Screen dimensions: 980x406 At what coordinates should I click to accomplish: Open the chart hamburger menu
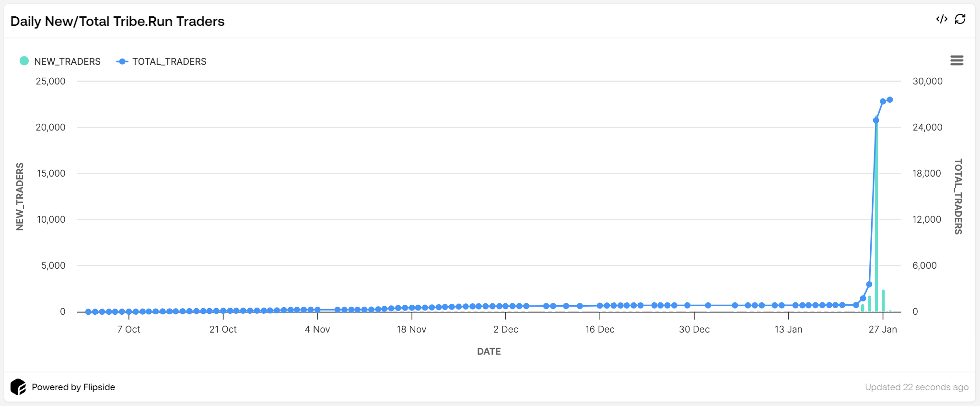(957, 60)
